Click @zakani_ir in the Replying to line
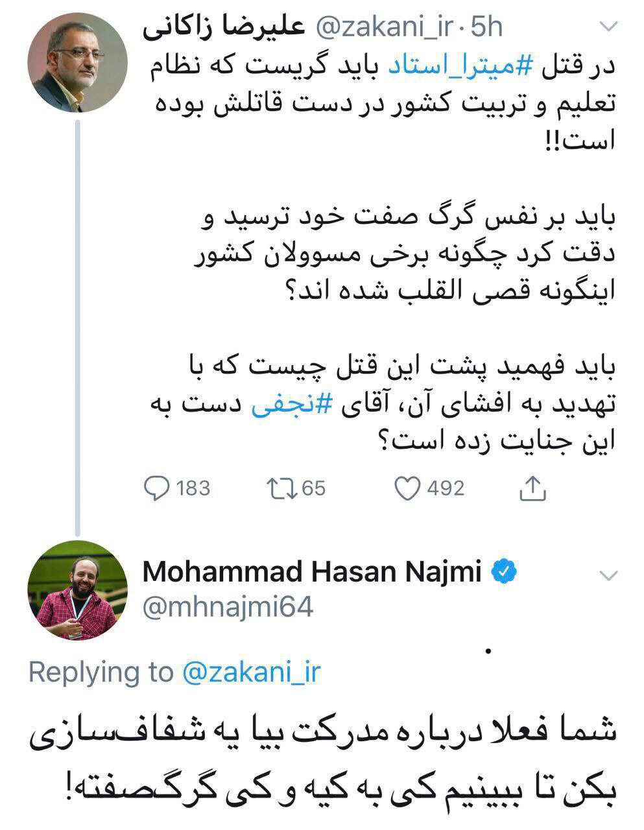Image resolution: width=644 pixels, height=830 pixels. pyautogui.click(x=252, y=672)
